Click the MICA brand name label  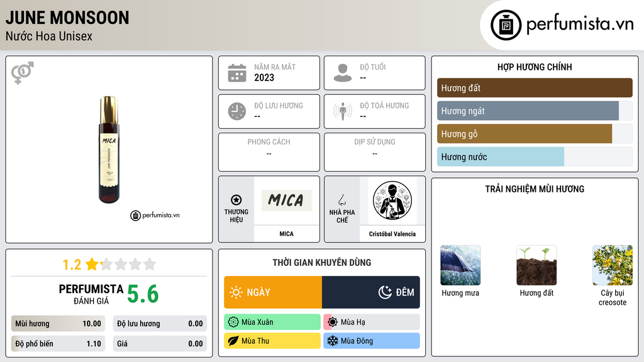[287, 234]
